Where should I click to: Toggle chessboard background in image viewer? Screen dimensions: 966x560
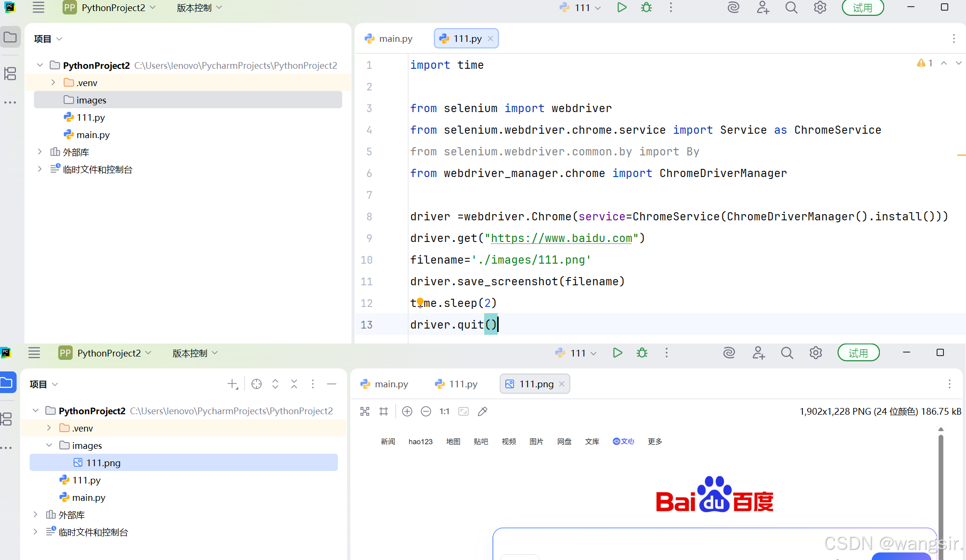(x=365, y=411)
